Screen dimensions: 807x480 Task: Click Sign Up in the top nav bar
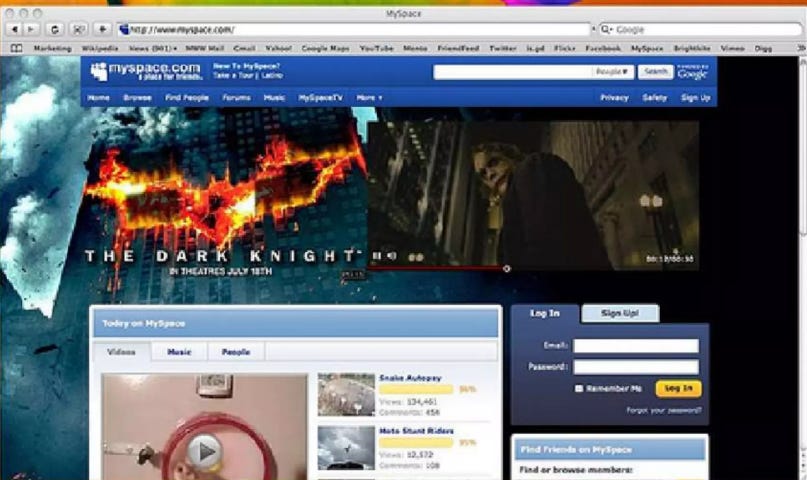tap(696, 98)
